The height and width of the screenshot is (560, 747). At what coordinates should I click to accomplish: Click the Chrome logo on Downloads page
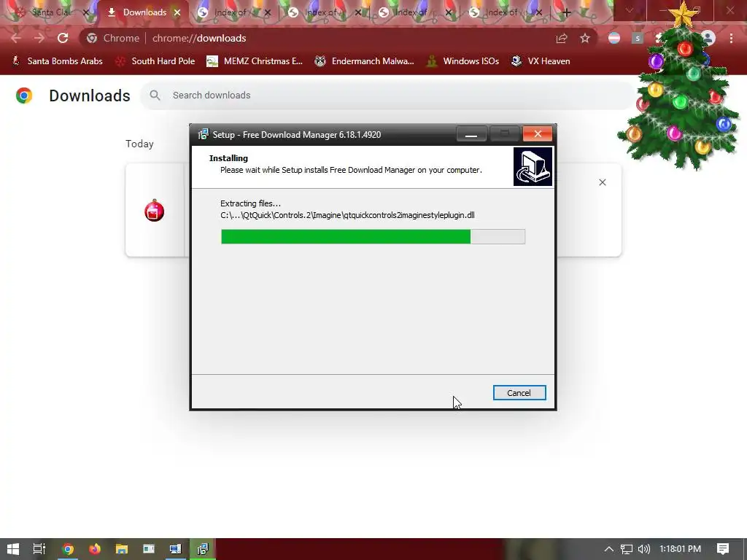point(24,96)
